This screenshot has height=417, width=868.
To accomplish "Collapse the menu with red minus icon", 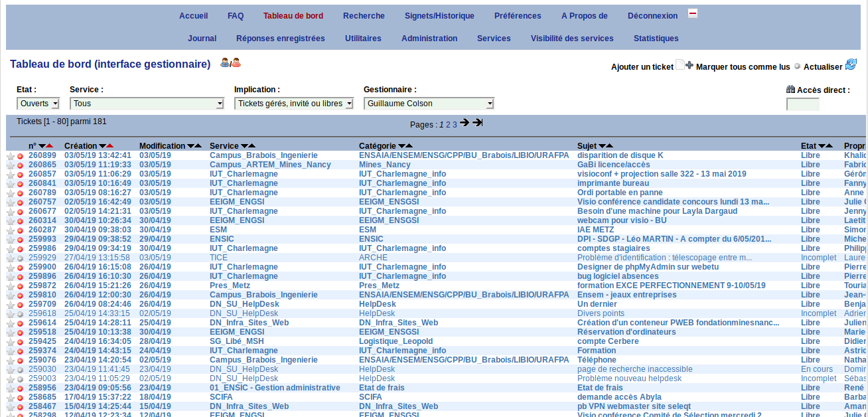I will (692, 13).
